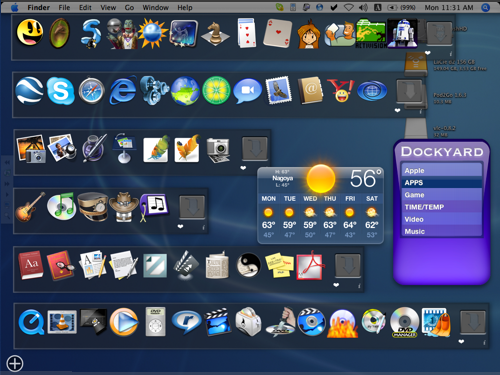500x375 pixels.
Task: Launch Keynote
Action: tap(124, 149)
